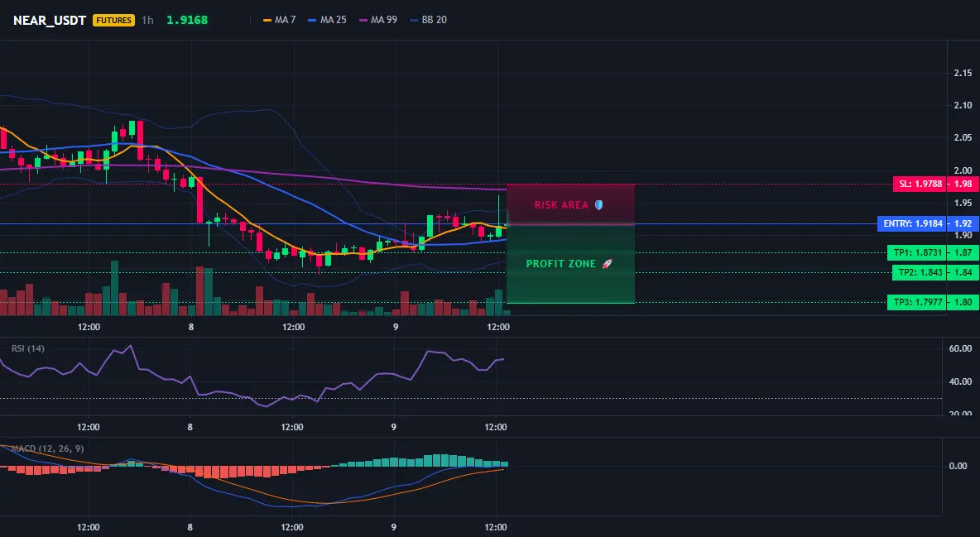This screenshot has height=537, width=980.
Task: Click the TP1: 1.8731 price tag
Action: click(915, 253)
